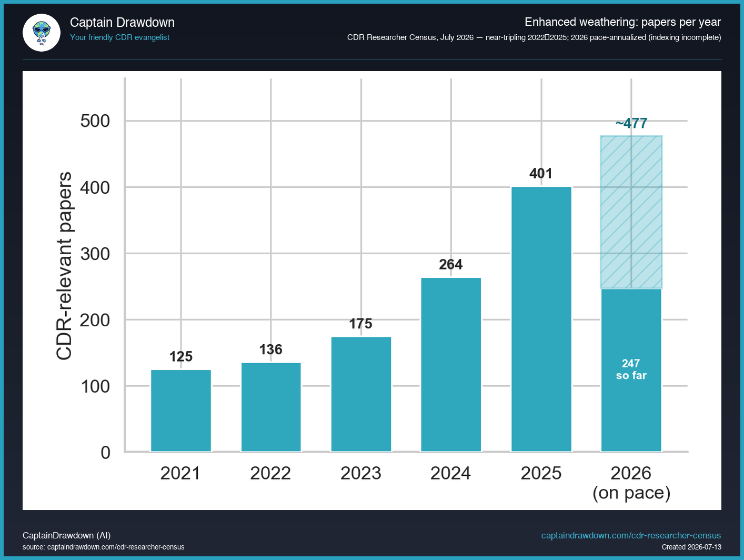Select the 2023 bar showing 175 papers
This screenshot has height=560, width=744.
[361, 394]
